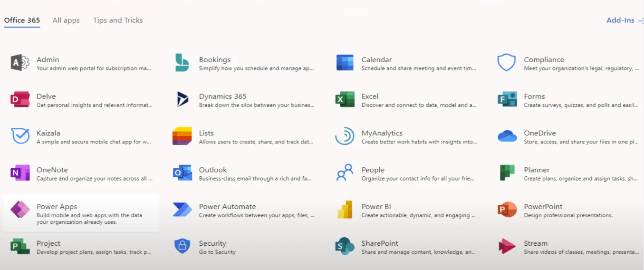
Task: Click the Kaizala title text
Action: tap(48, 133)
